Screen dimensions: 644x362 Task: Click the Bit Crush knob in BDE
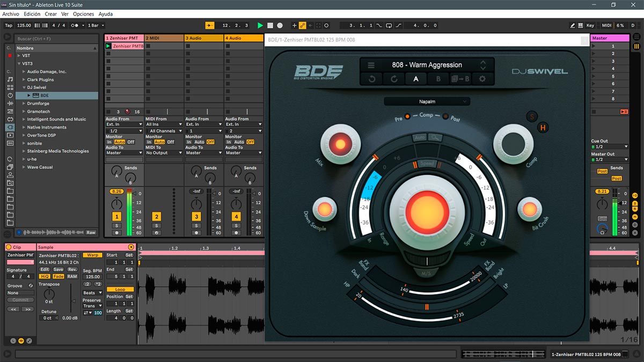point(529,210)
